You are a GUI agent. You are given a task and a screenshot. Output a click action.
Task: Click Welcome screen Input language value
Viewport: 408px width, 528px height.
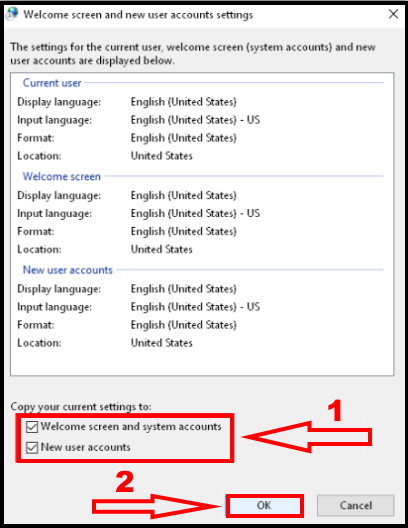tap(195, 213)
